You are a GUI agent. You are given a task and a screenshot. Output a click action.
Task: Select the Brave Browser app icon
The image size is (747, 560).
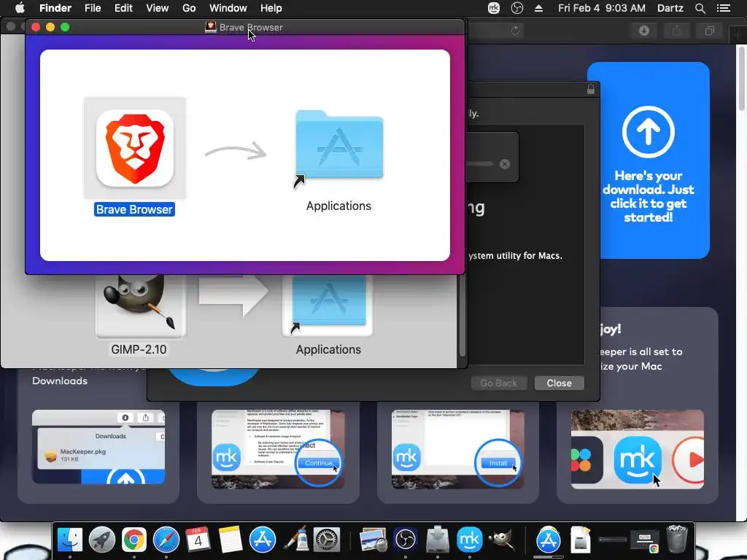point(135,147)
